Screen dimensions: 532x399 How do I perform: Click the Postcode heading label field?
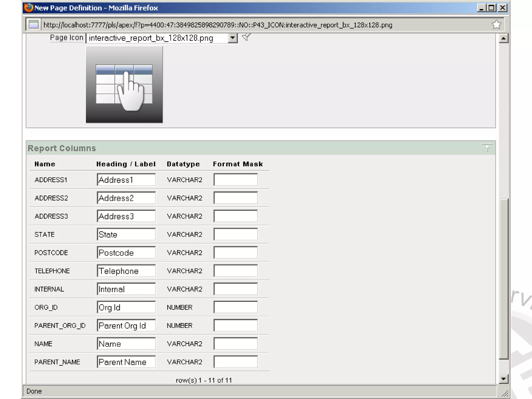(126, 253)
